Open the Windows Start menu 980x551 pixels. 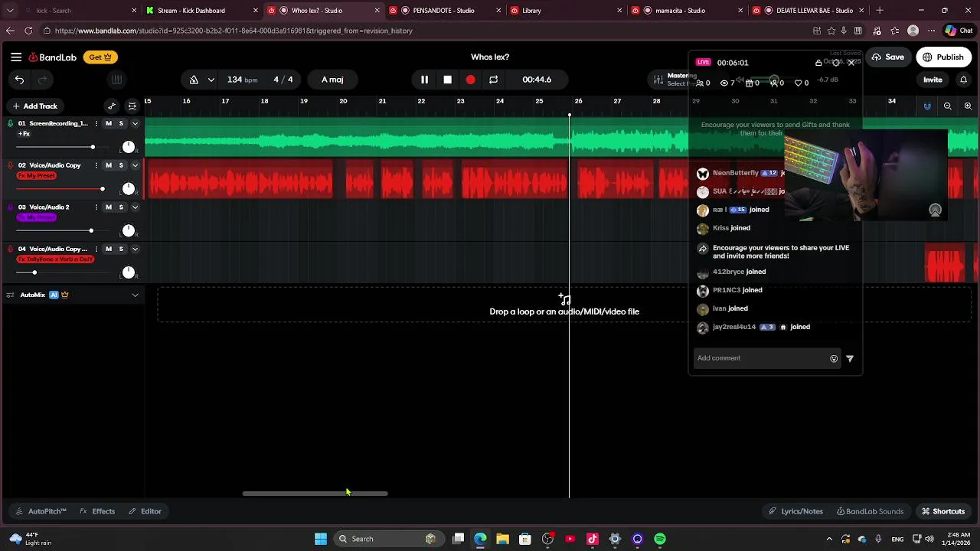(x=321, y=539)
